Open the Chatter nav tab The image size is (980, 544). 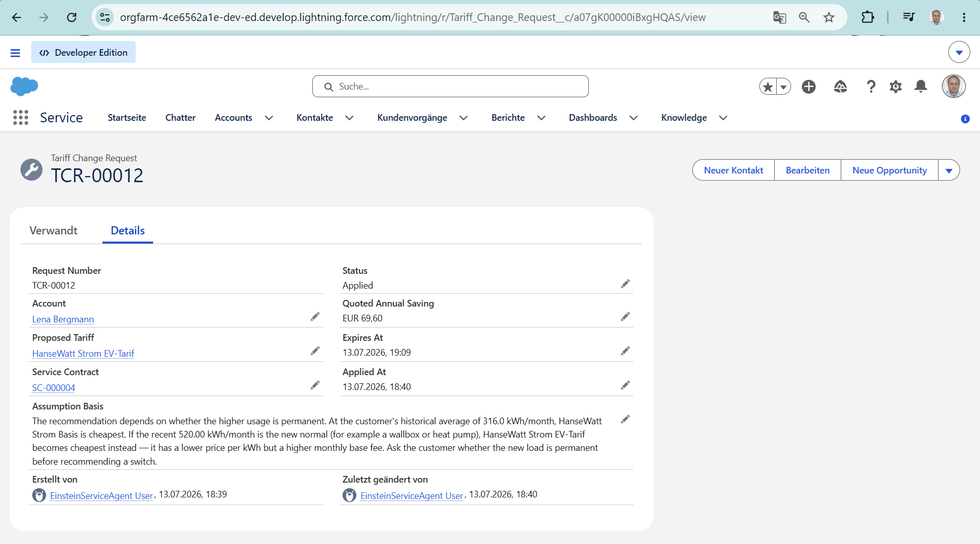[x=180, y=118]
